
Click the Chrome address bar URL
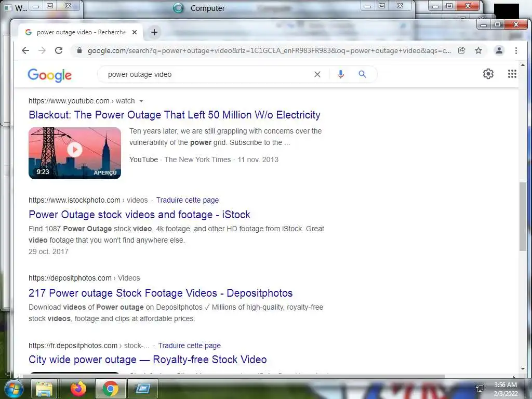269,50
